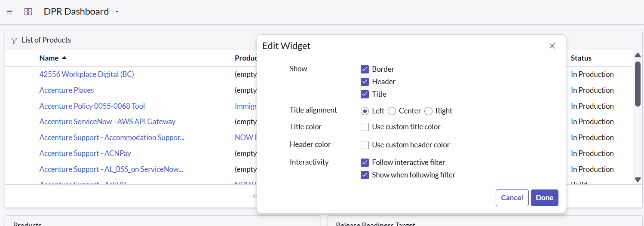Viewport: 644px width, 226px height.
Task: Click In Production status for ACNPay row
Action: 592,153
